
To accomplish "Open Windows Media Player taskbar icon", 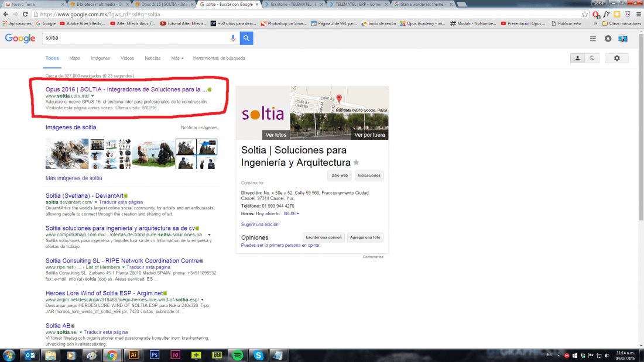I will tap(71, 356).
